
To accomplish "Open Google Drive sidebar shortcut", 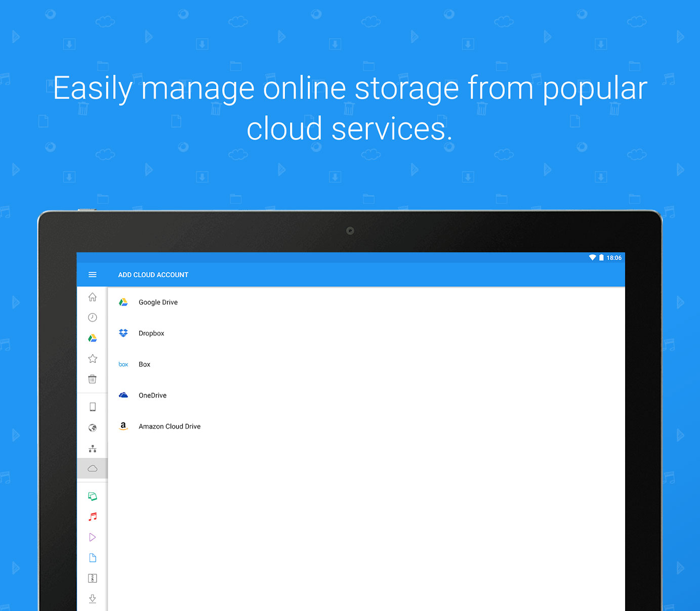I will (93, 338).
